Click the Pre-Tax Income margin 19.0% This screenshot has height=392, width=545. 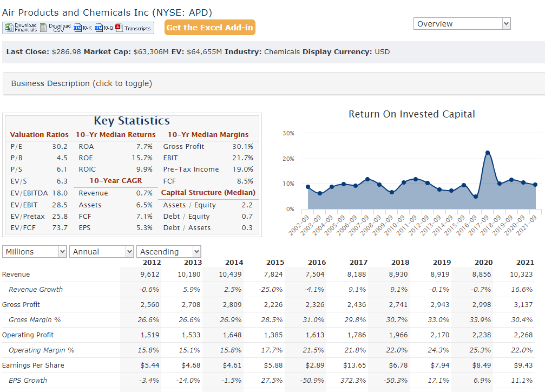(x=242, y=169)
